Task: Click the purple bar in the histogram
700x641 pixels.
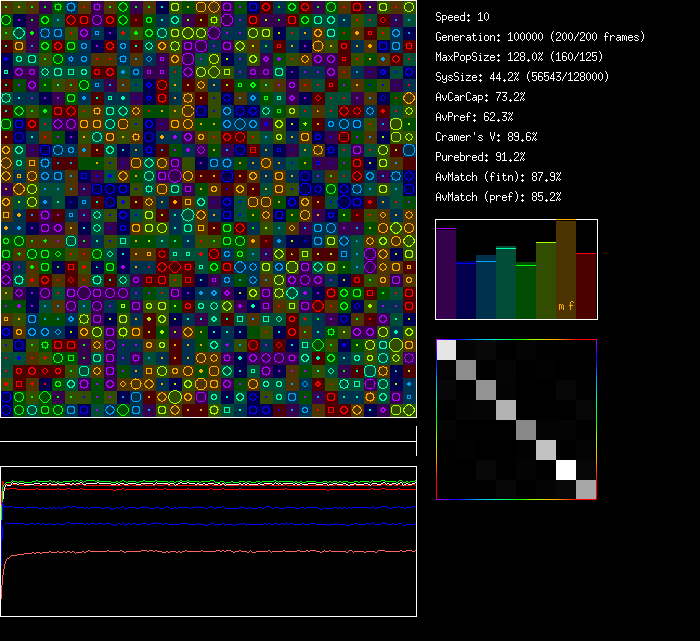Action: (x=445, y=273)
